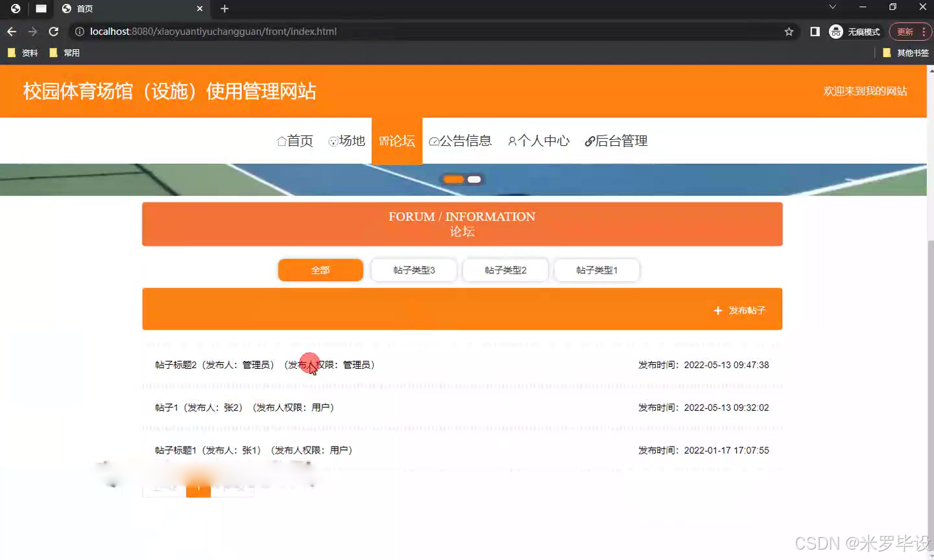Click the incognito 无痕模式 badge icon
This screenshot has width=934, height=560.
(x=835, y=31)
